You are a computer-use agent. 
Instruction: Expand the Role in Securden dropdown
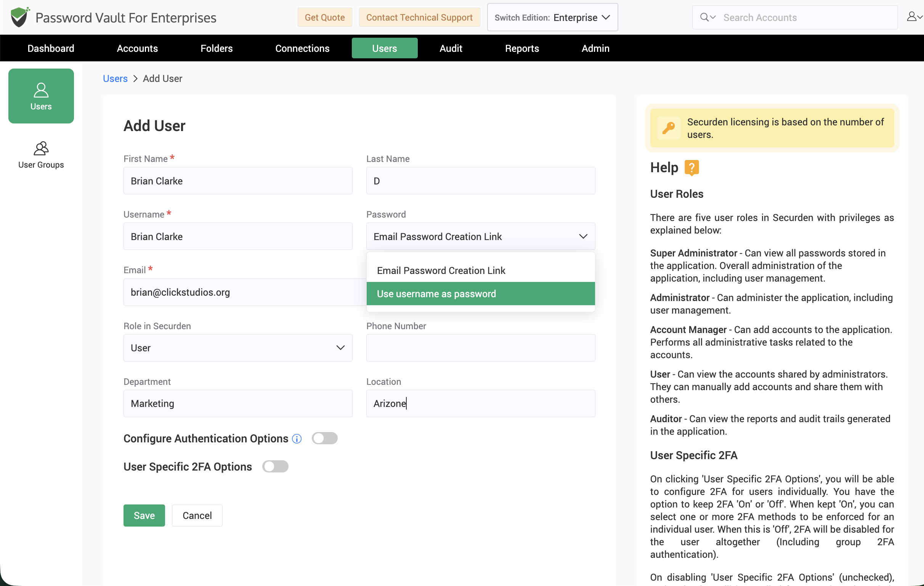(238, 348)
